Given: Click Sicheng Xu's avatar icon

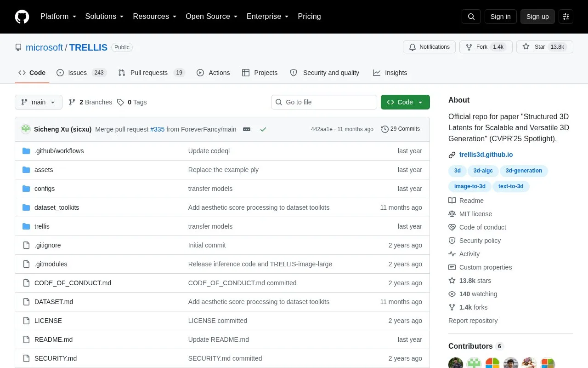Looking at the screenshot, I should (26, 129).
